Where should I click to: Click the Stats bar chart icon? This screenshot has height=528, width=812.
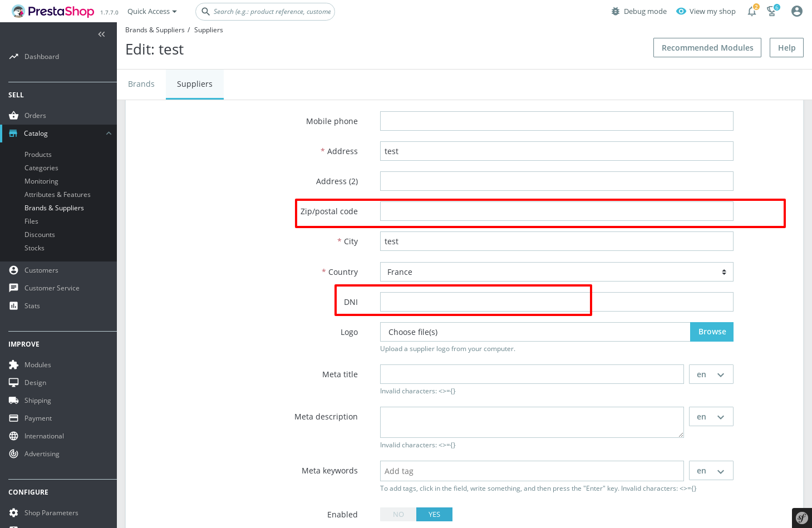tap(14, 306)
